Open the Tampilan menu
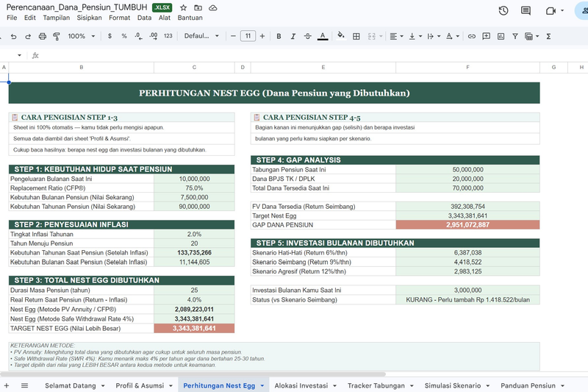Image resolution: width=588 pixels, height=392 pixels. (57, 18)
